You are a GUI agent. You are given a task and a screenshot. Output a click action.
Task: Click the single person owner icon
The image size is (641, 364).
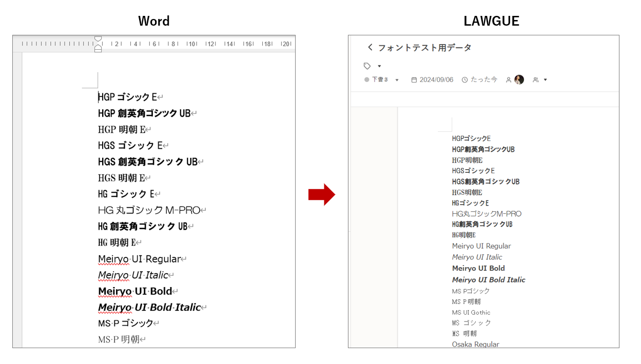(509, 80)
